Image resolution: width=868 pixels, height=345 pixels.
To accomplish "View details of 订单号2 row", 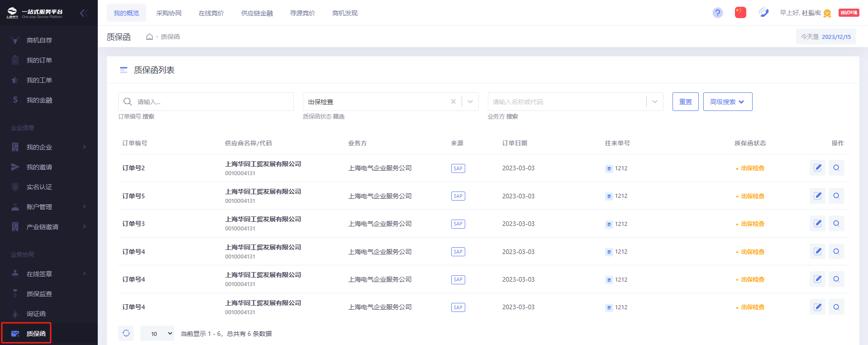I will click(x=836, y=168).
